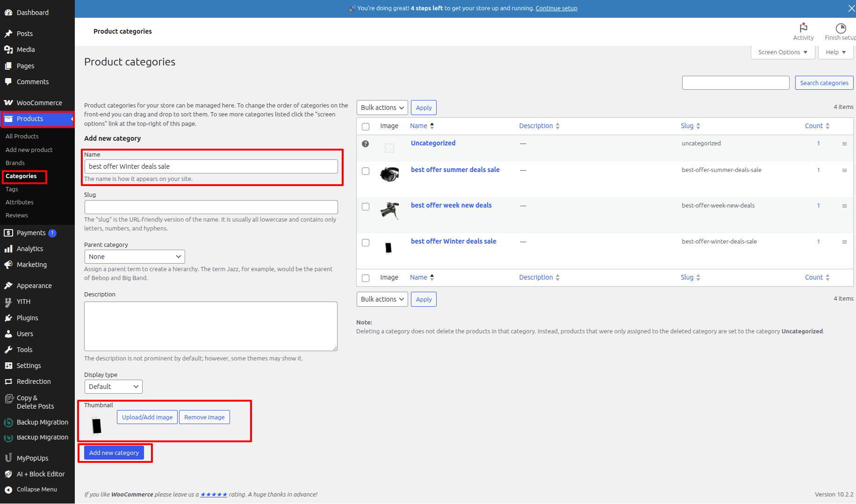Click the Upload/Add image button
This screenshot has width=856, height=504.
coord(147,417)
